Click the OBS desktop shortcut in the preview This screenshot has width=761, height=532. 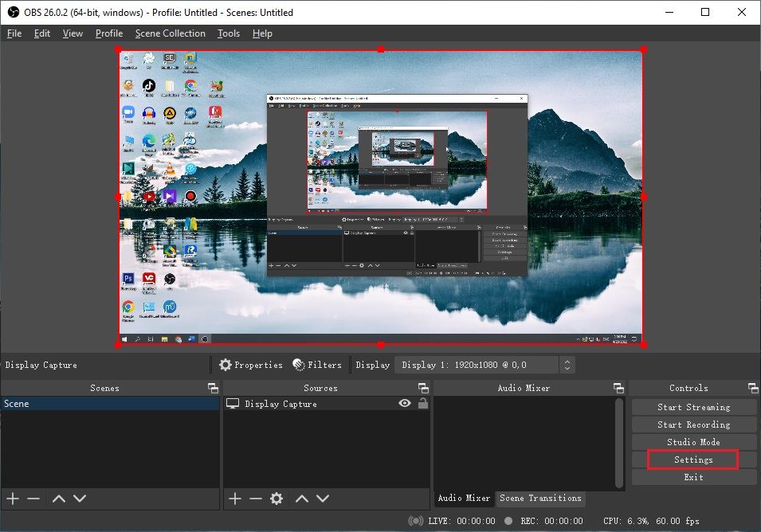point(170,279)
